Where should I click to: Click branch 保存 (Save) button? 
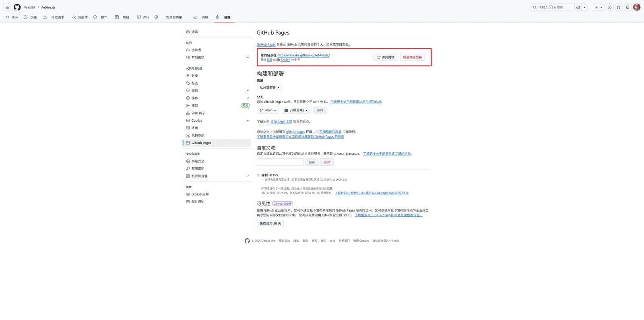point(320,110)
